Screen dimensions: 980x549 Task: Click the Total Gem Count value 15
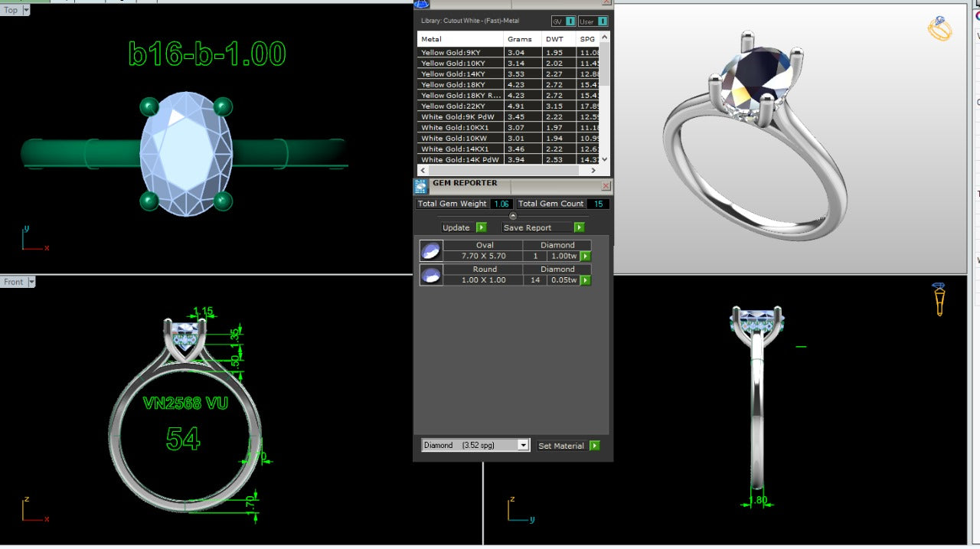[x=597, y=204]
